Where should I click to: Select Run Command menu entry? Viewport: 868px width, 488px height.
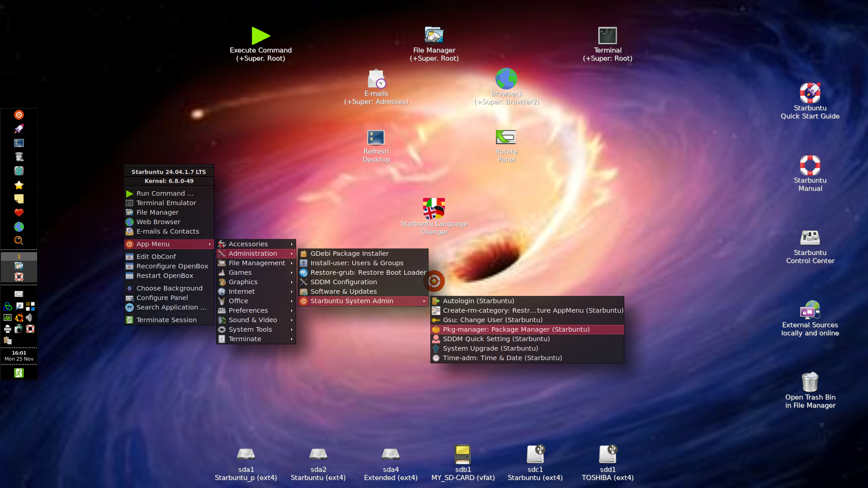coord(169,193)
